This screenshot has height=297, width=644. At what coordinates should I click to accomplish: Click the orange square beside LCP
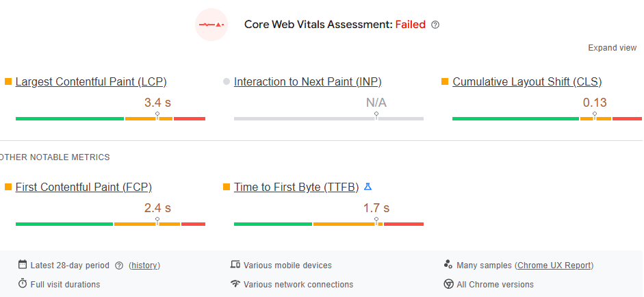tap(8, 81)
